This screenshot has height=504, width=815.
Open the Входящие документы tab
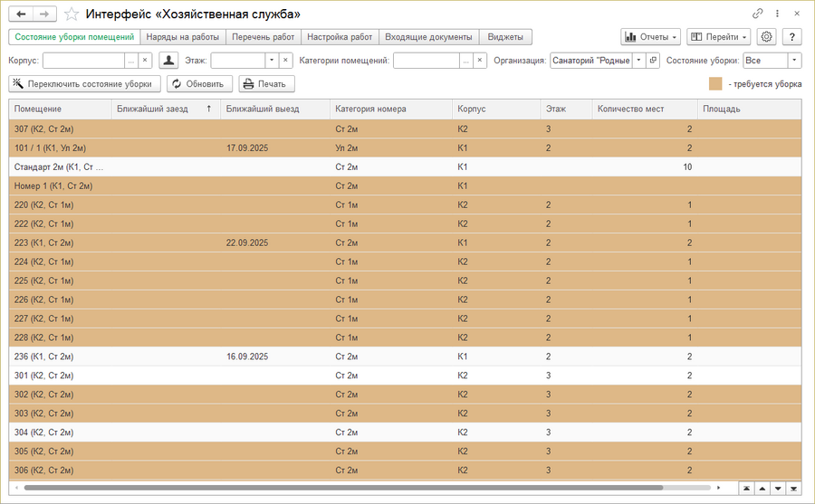(x=428, y=37)
